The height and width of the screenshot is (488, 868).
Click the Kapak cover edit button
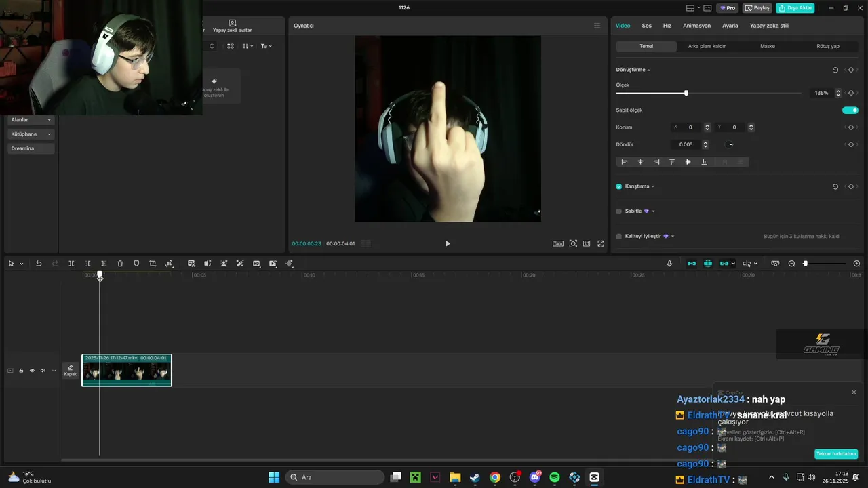(71, 370)
